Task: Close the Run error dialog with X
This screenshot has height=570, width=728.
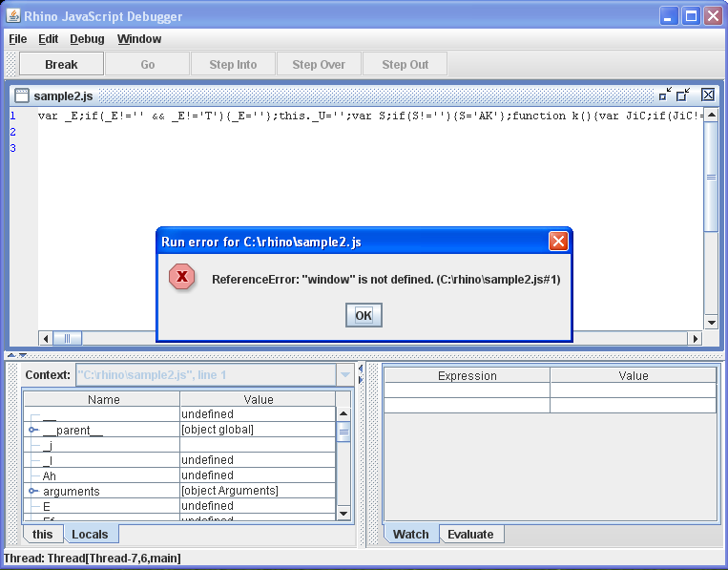Action: pyautogui.click(x=558, y=242)
